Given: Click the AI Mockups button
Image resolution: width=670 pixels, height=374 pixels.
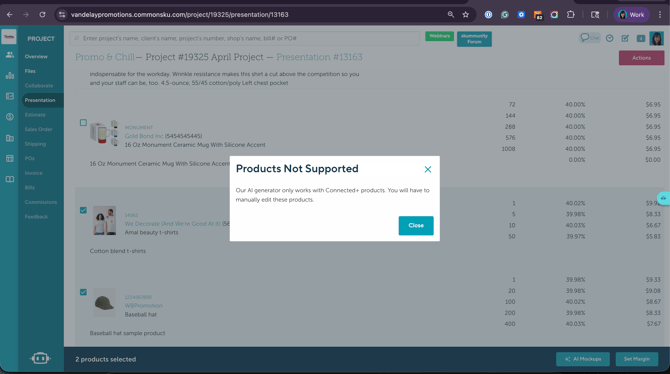Looking at the screenshot, I should (583, 359).
